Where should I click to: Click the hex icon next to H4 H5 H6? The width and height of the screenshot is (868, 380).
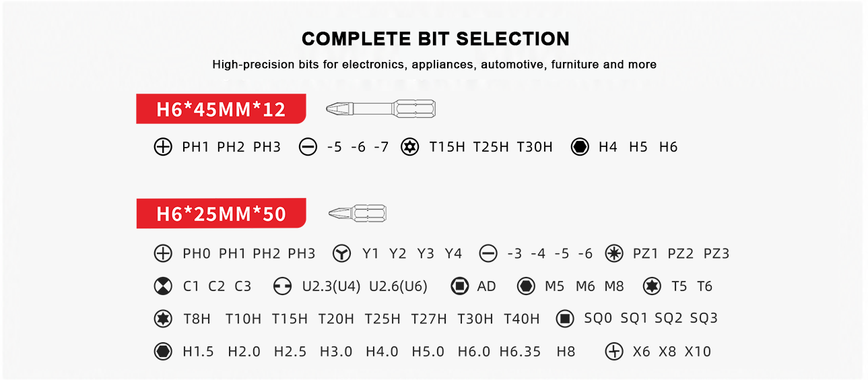(x=580, y=147)
